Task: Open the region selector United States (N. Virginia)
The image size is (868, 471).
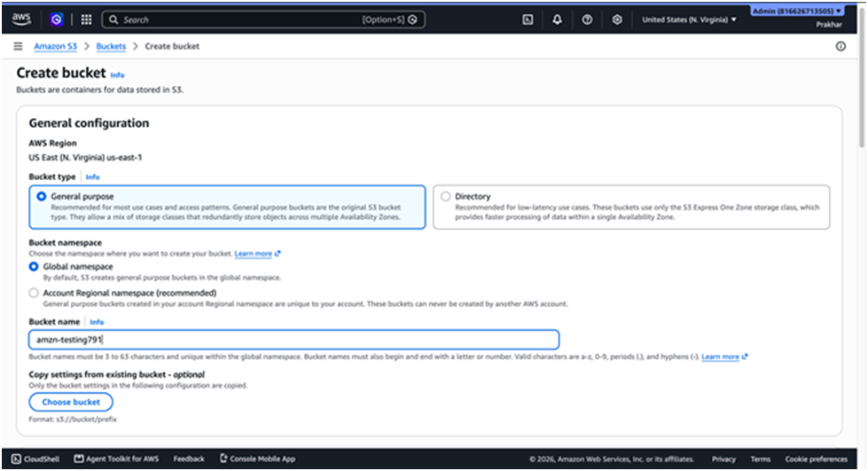Action: pos(689,20)
